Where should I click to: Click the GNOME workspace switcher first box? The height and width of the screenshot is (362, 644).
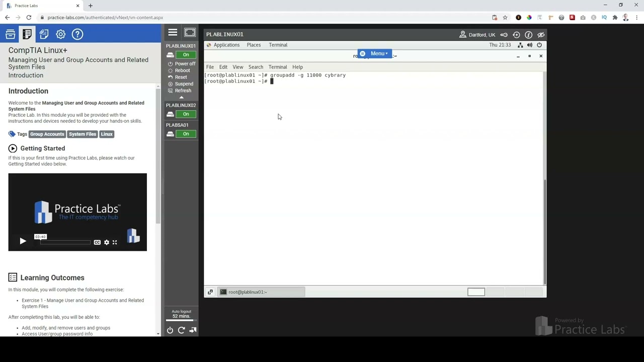point(476,292)
